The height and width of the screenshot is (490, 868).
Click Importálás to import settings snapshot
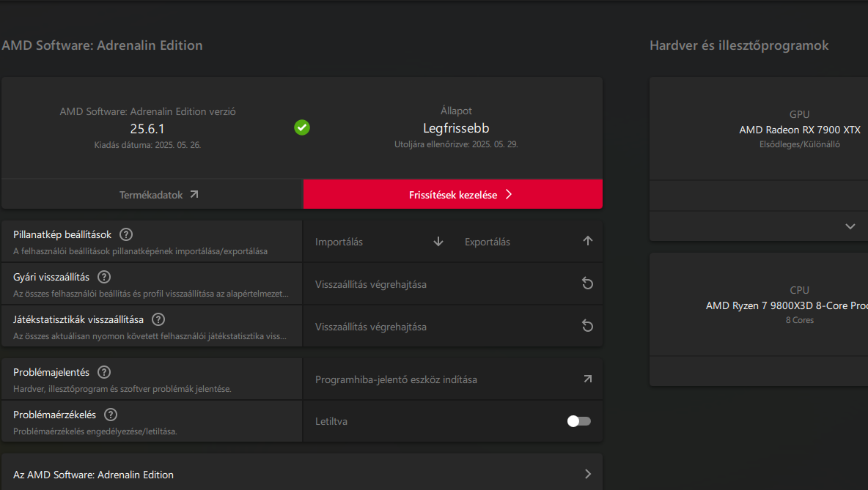pos(339,242)
